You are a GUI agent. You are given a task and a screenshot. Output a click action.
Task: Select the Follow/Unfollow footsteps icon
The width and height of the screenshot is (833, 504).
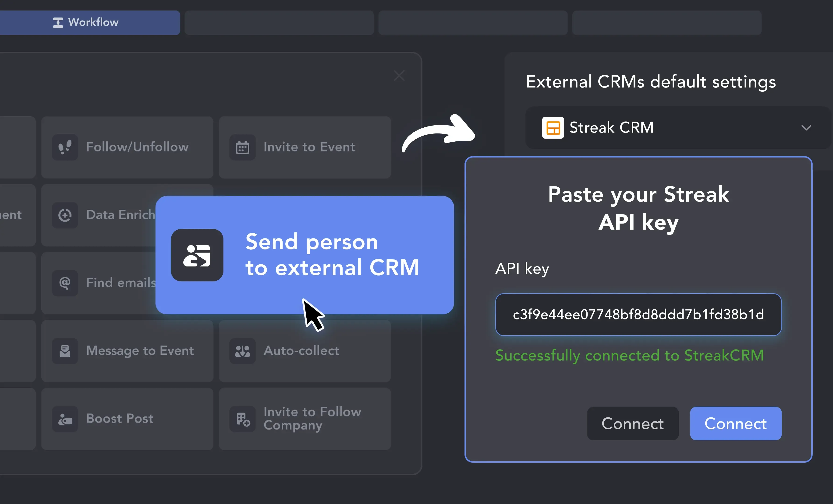point(65,147)
